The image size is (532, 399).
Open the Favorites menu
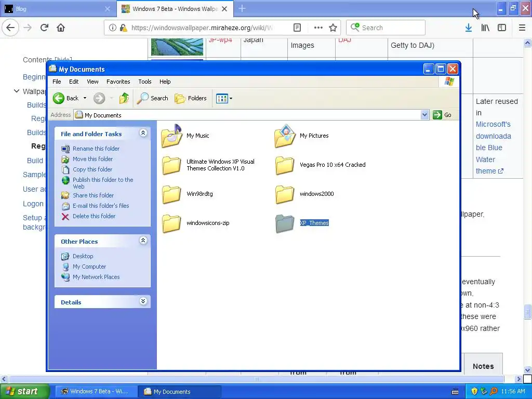(x=118, y=82)
